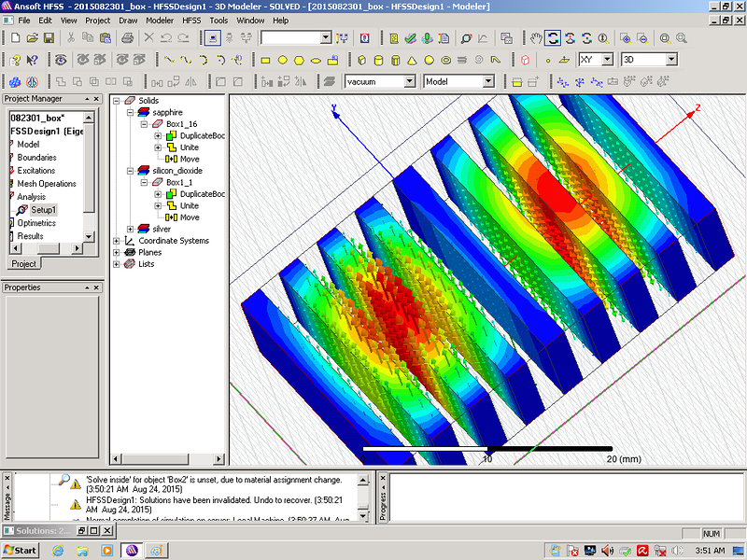Click the Draw sphere tool
This screenshot has width=747, height=560.
428,60
